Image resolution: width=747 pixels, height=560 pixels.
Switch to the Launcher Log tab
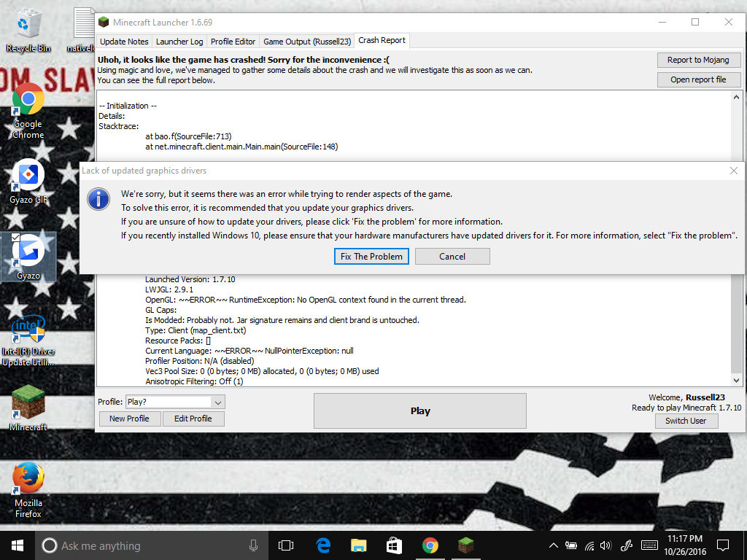(x=179, y=42)
